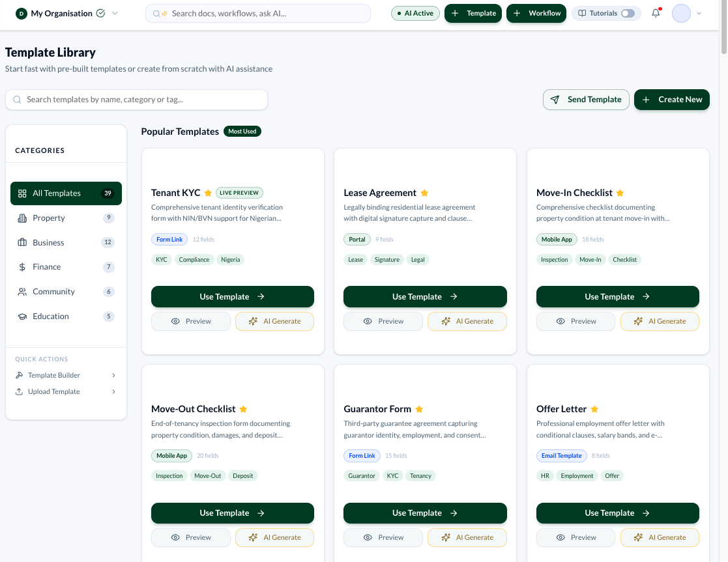The width and height of the screenshot is (728, 562).
Task: Select All Templates category
Action: (66, 193)
